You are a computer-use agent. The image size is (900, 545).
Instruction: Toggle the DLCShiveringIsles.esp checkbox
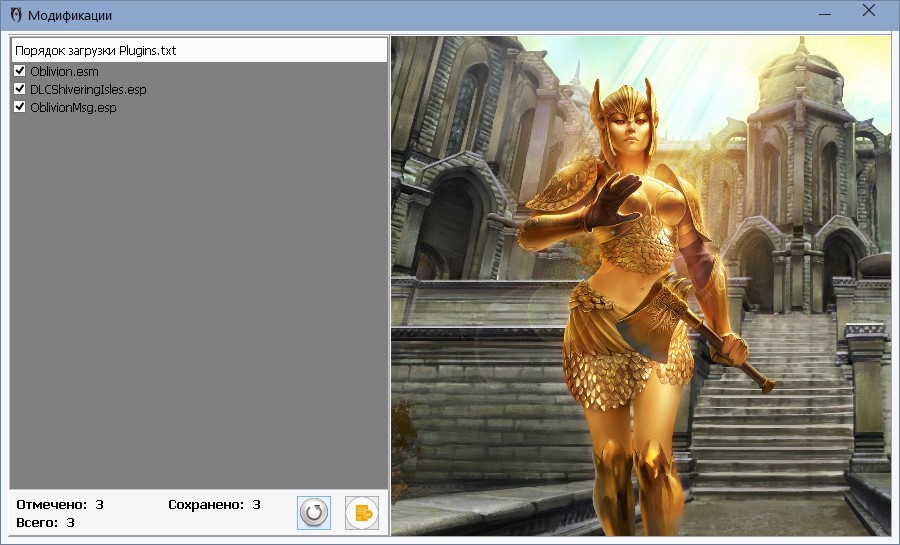[19, 89]
